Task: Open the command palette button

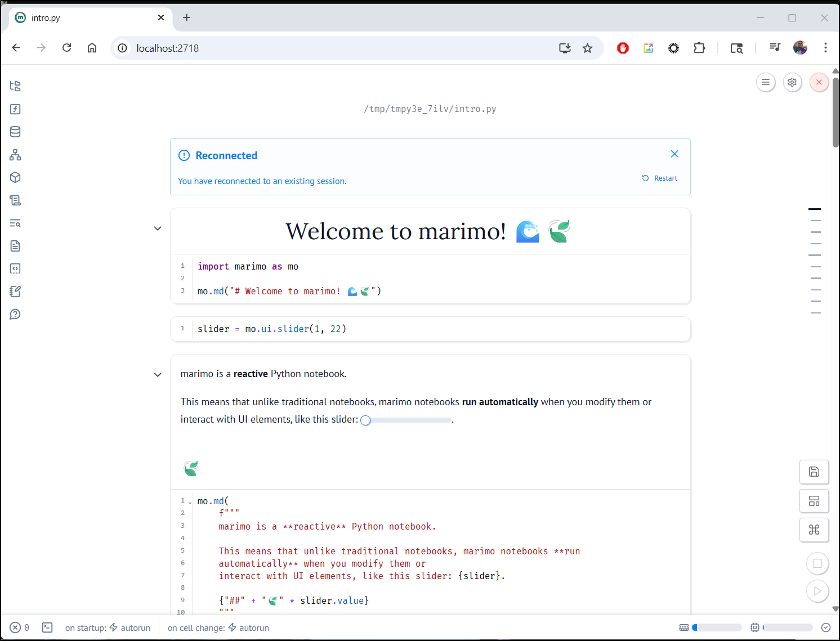Action: 814,530
